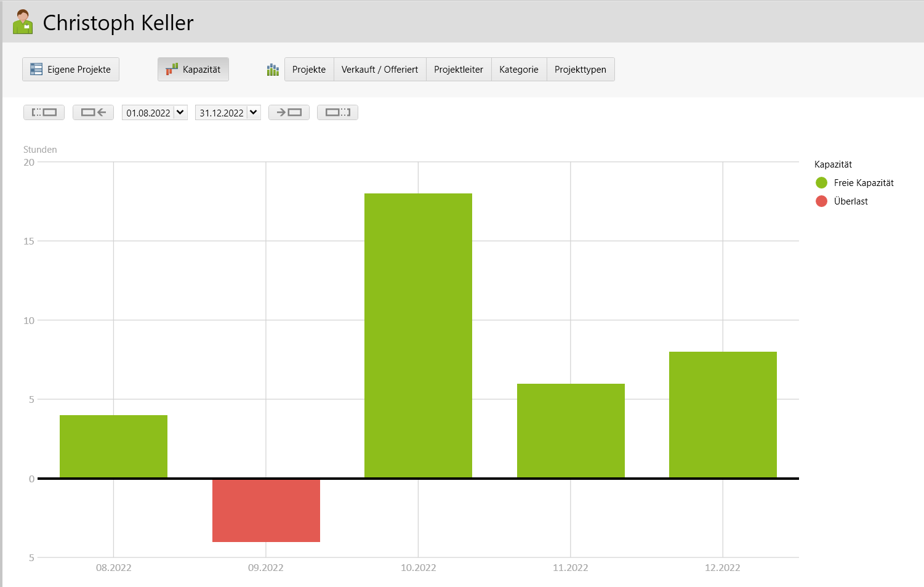The width and height of the screenshot is (924, 587).
Task: Select the Projektleiter tab
Action: 459,70
